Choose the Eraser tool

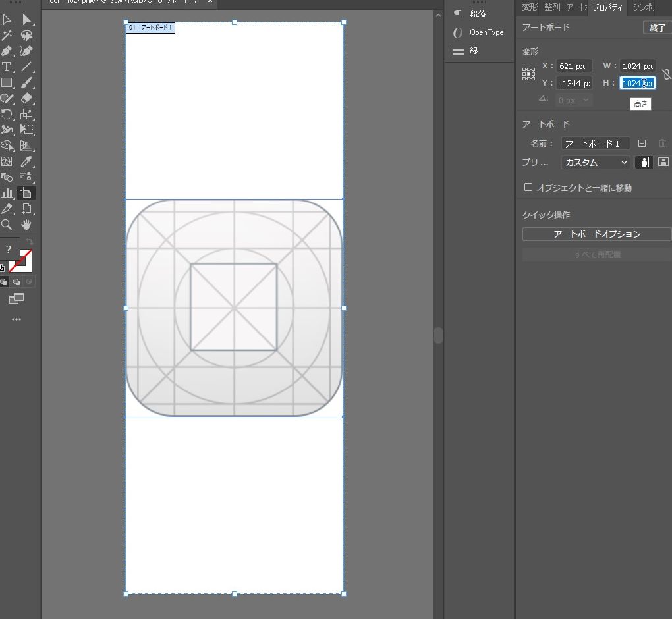pos(27,99)
